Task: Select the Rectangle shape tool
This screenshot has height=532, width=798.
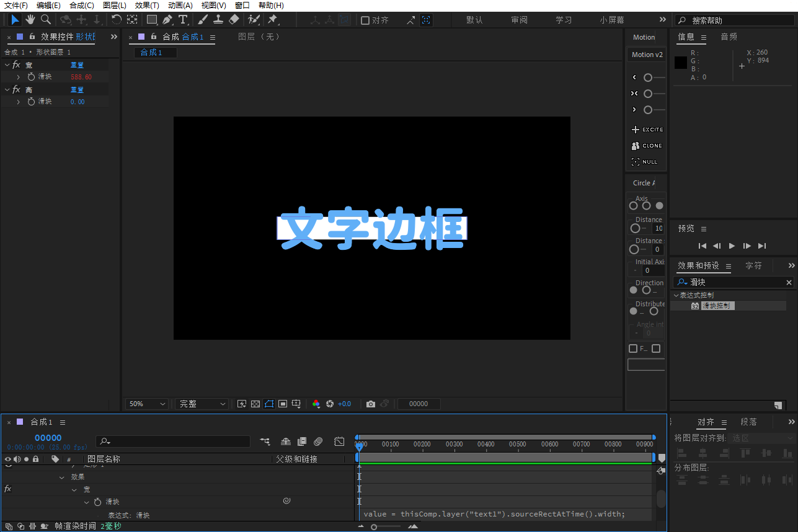Action: click(152, 20)
